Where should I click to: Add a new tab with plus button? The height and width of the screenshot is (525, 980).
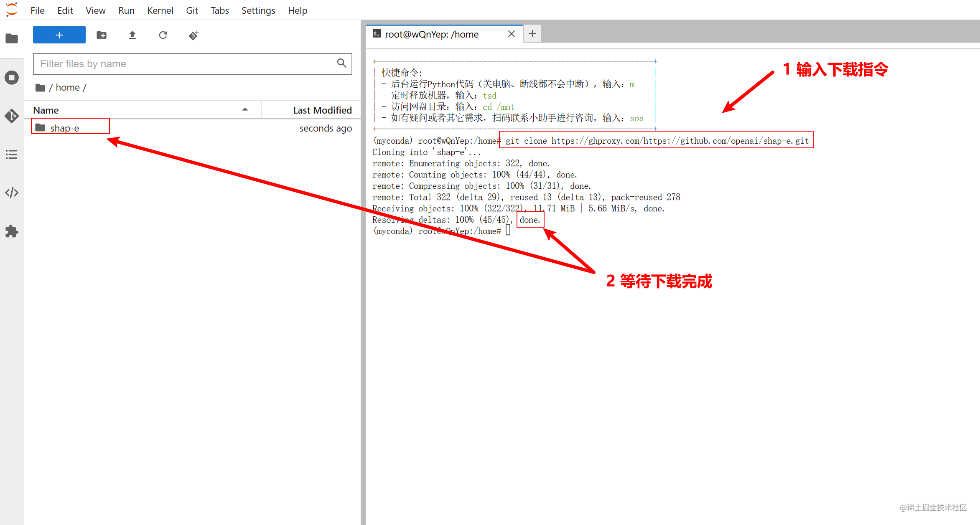532,33
